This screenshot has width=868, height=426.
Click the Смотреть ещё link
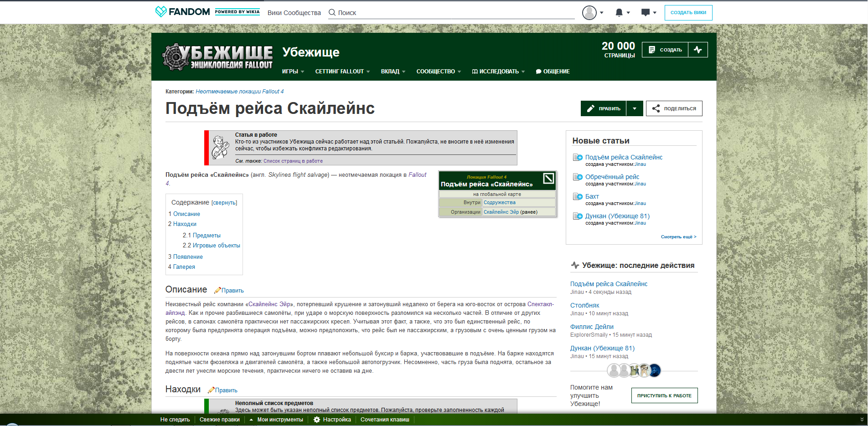678,237
